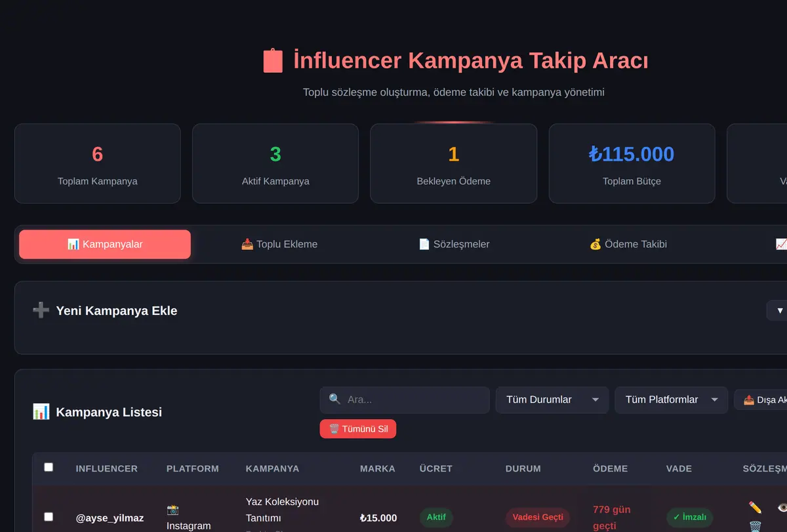Open the Tüm Durumlar dropdown
Viewport: 787px width, 532px height.
552,399
